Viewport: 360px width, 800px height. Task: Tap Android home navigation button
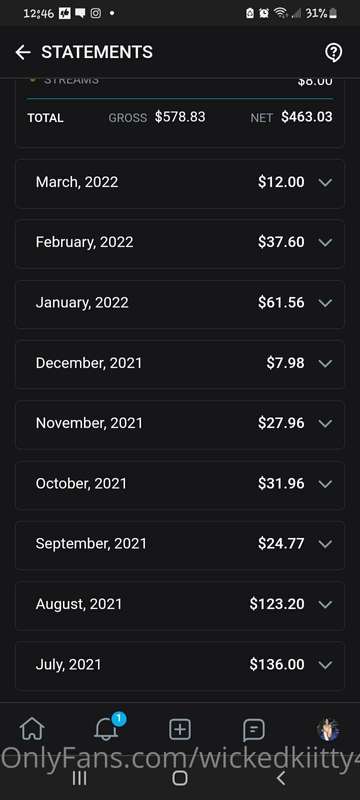coord(180,778)
